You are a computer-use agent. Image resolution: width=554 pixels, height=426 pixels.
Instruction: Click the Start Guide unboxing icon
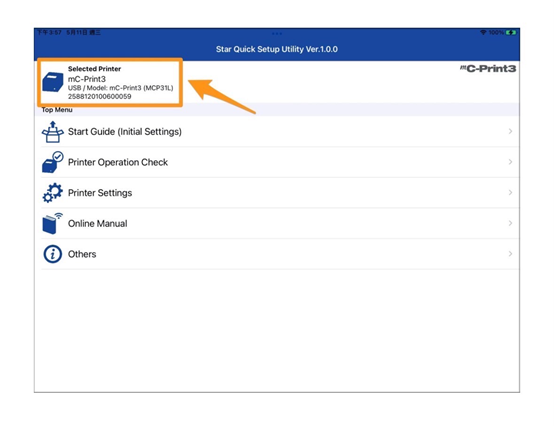(53, 132)
